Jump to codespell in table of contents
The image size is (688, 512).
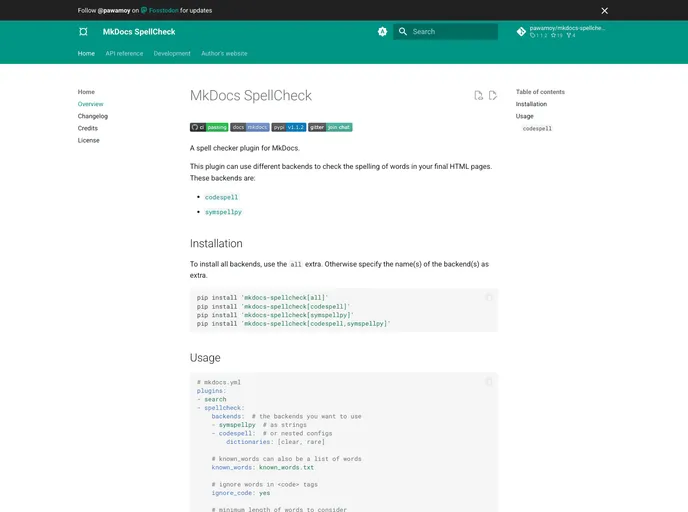537,129
